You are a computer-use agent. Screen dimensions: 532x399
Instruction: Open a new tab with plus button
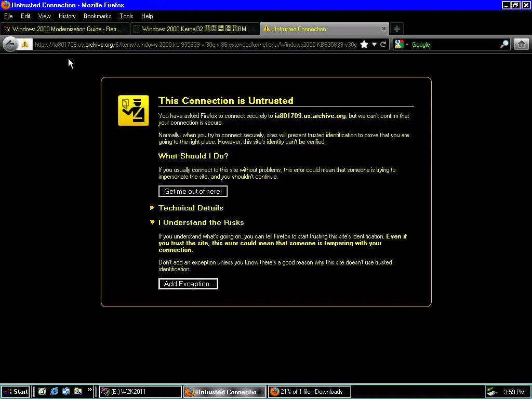tap(396, 29)
